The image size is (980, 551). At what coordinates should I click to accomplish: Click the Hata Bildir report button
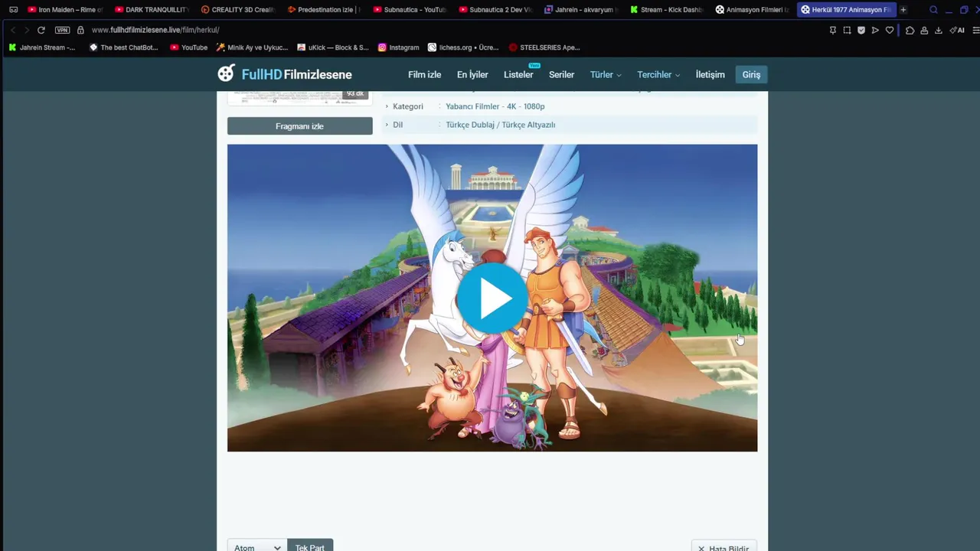click(724, 546)
